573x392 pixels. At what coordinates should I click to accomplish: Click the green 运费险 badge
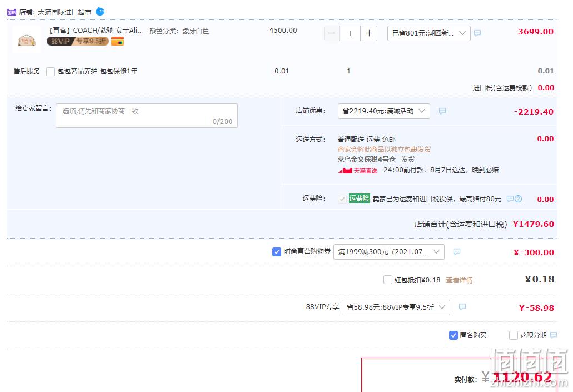point(359,198)
